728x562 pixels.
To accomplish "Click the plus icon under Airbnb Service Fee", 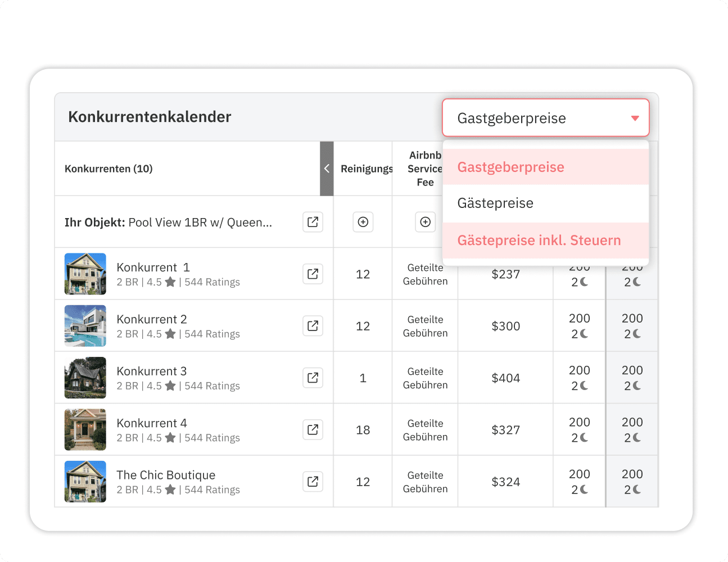I will (x=426, y=222).
